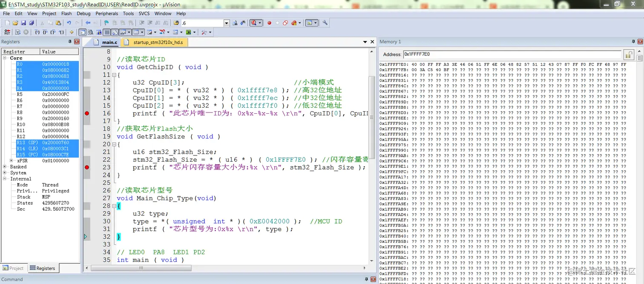Screen dimensions: 644x284
Task: Click the Navigate Backwards blue arrow
Action: tap(88, 23)
